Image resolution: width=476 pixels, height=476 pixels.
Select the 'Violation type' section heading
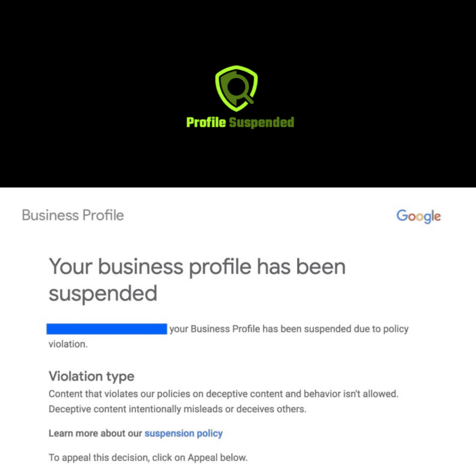91,377
